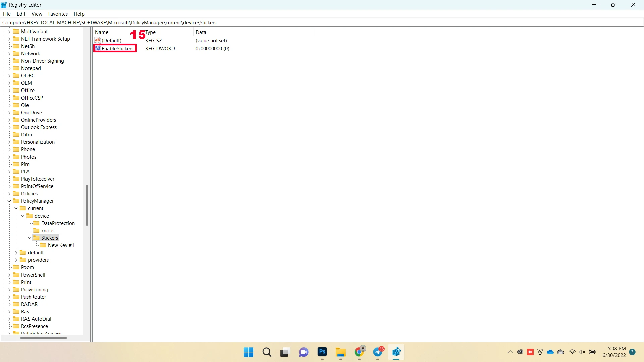Select the Provisioning key

(x=35, y=290)
